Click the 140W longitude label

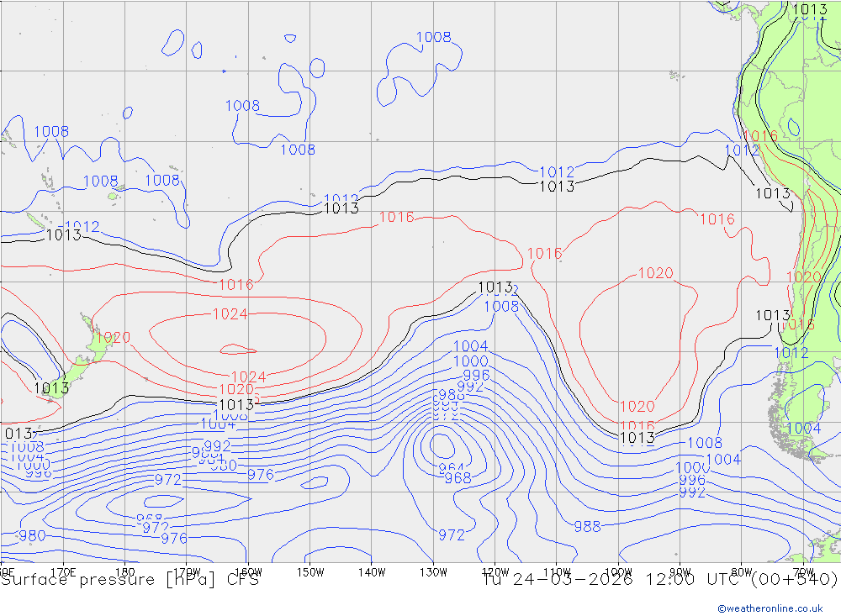point(372,572)
